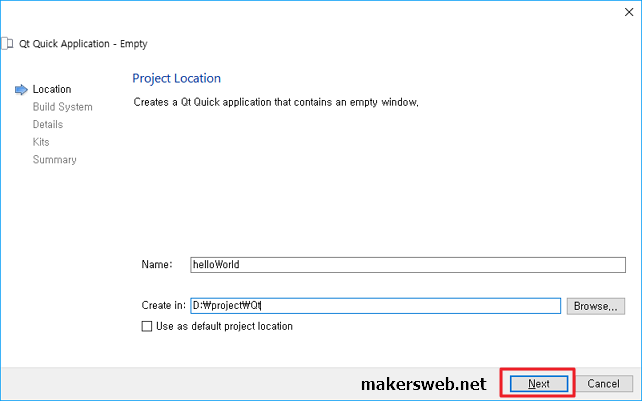Select the Details wizard step

pos(48,125)
